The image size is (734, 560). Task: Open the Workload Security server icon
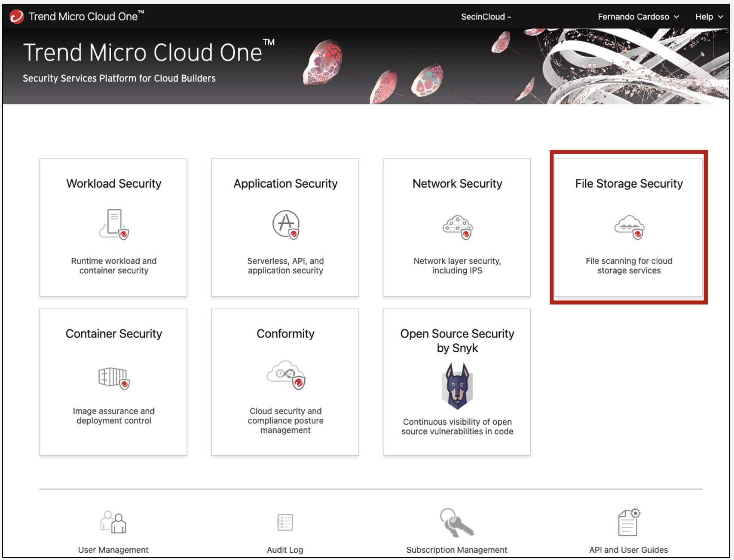114,224
